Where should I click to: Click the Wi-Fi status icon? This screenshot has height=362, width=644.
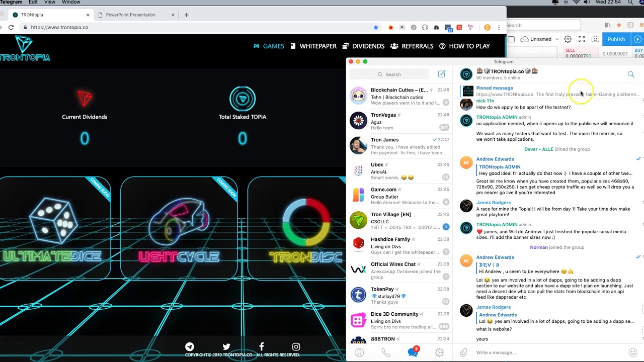tap(577, 2)
